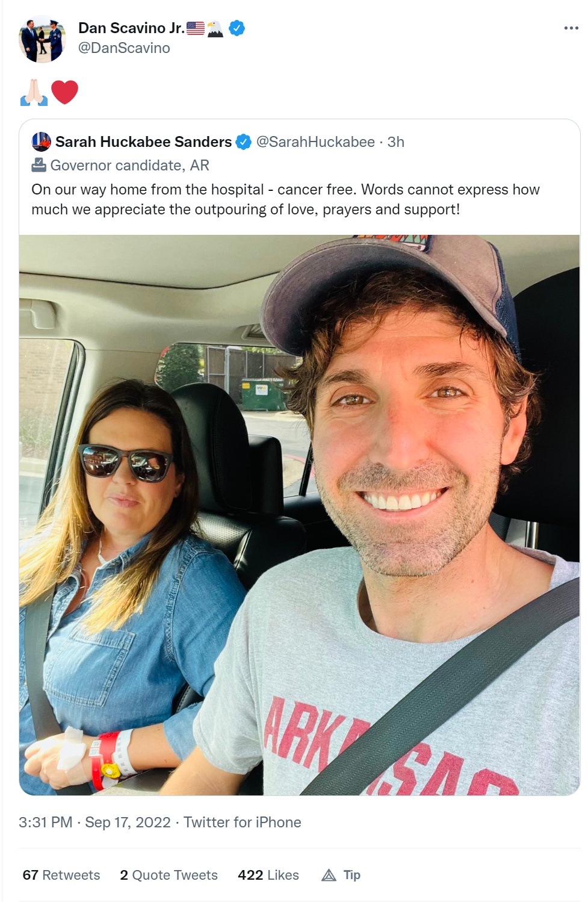Click the Tip triangle icon

click(x=329, y=875)
